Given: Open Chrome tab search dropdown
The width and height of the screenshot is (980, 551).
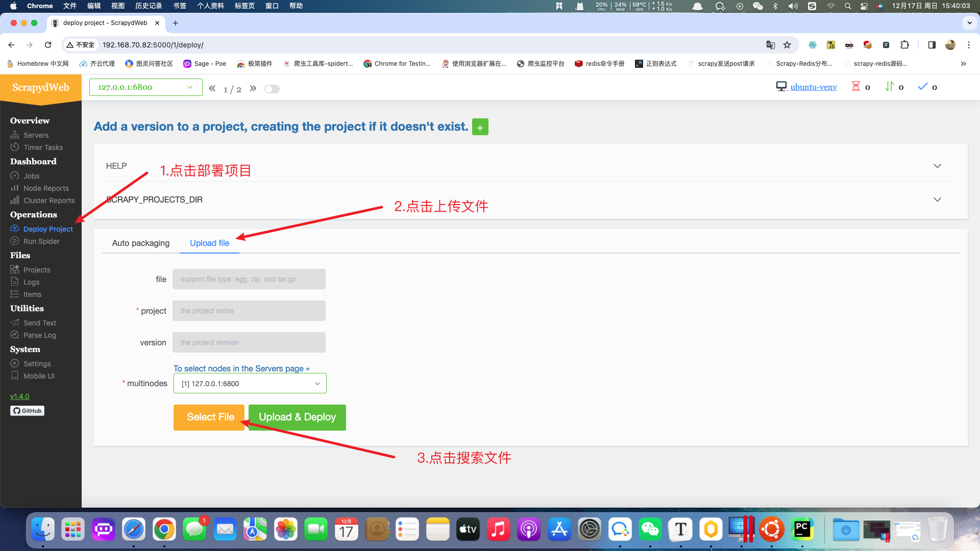Looking at the screenshot, I should point(969,23).
